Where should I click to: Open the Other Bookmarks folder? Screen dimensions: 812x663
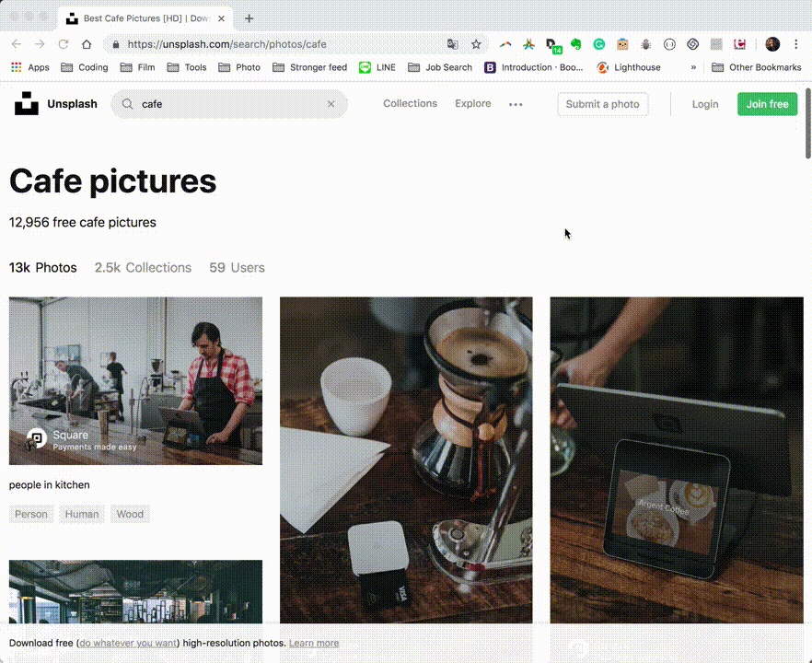757,67
